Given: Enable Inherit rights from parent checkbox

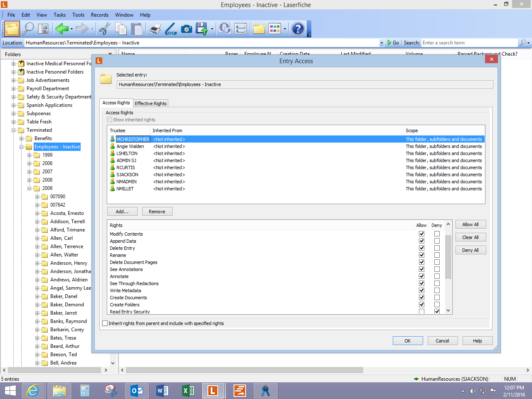Looking at the screenshot, I should (105, 323).
